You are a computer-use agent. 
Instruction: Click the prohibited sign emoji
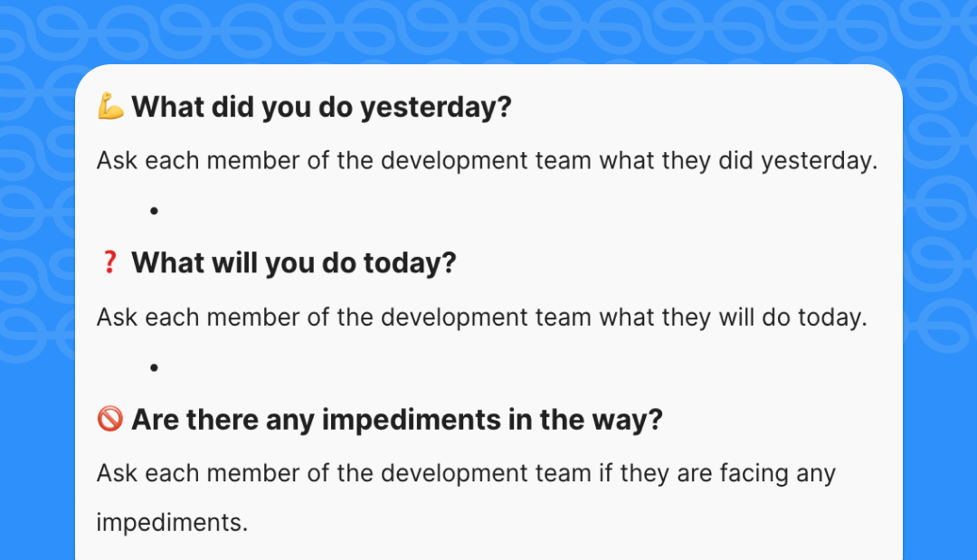(109, 419)
